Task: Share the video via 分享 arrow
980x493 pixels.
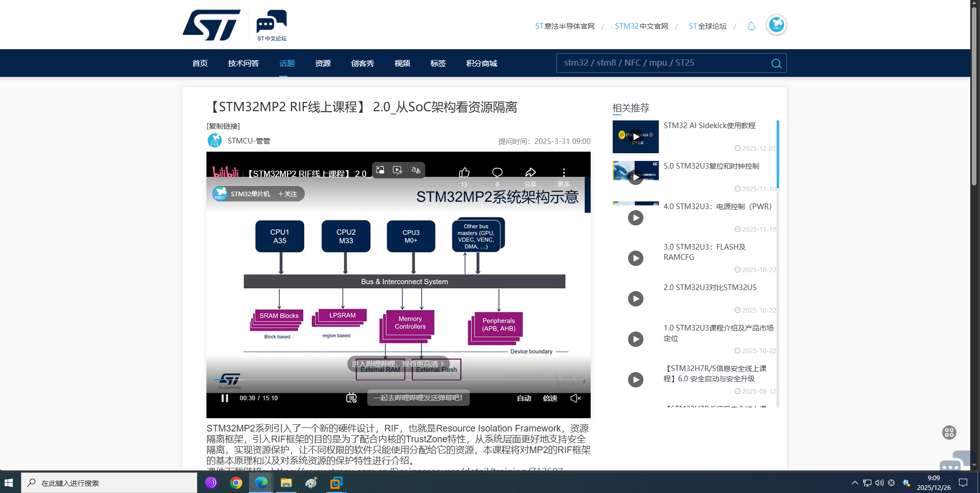Action: click(530, 173)
